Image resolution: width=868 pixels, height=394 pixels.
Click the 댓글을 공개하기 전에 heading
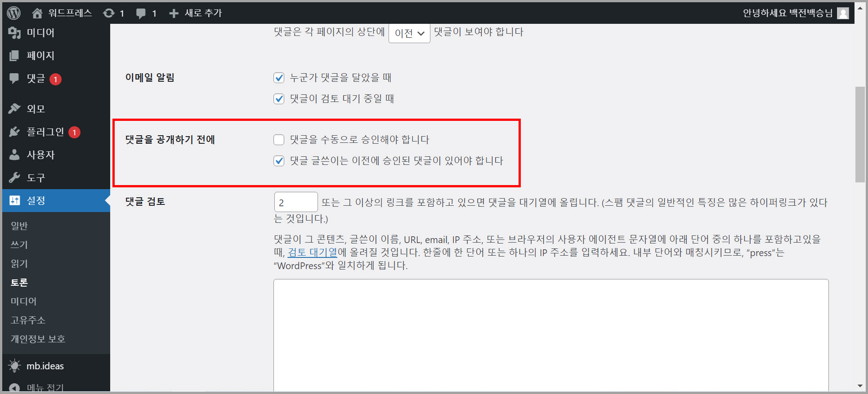[x=170, y=140]
